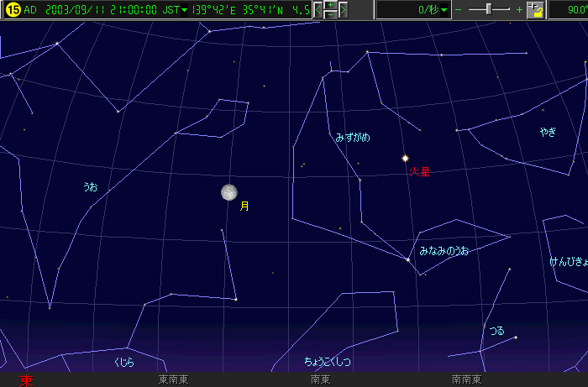Screen dimensions: 588x387
Task: Click the 東 east direction label
Action: [26, 380]
